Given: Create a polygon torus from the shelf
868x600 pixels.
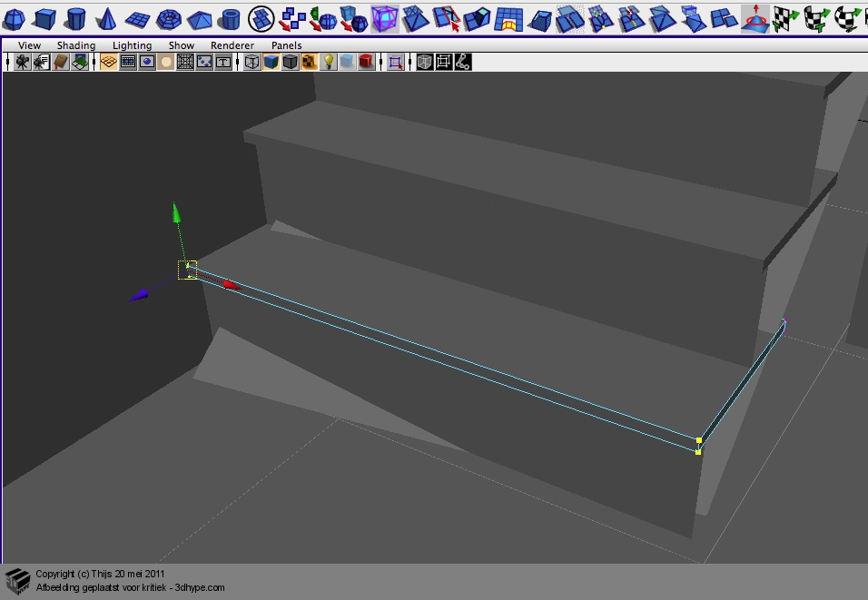Looking at the screenshot, I should click(169, 19).
